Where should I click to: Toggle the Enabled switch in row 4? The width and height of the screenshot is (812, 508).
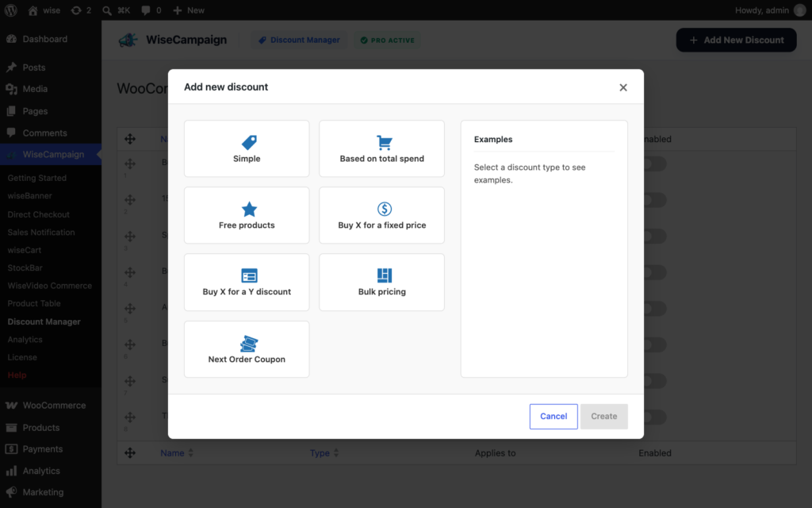(654, 273)
